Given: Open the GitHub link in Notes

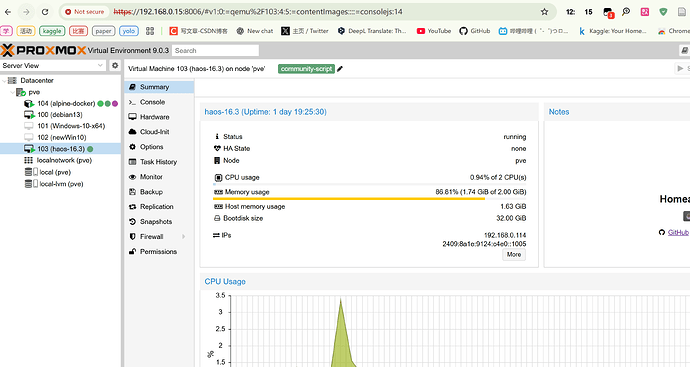Looking at the screenshot, I should coord(678,232).
